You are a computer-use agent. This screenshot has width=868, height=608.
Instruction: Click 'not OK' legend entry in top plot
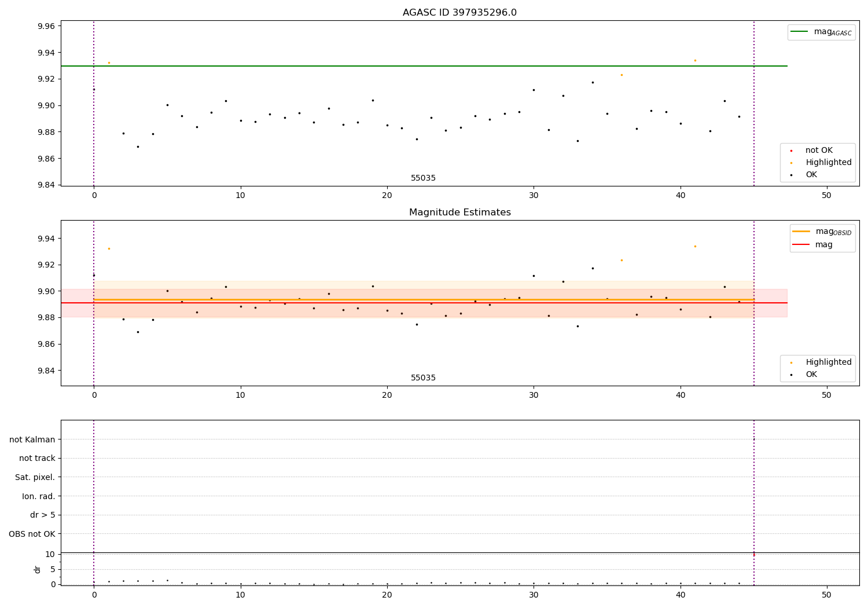pyautogui.click(x=818, y=151)
